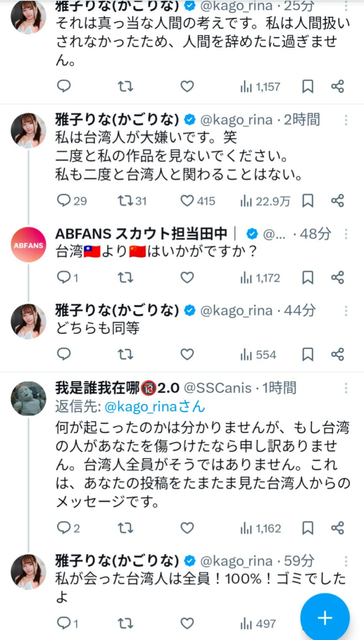Open the reply icon on どちらも同等 tweet
The image size is (364, 640).
tap(63, 354)
